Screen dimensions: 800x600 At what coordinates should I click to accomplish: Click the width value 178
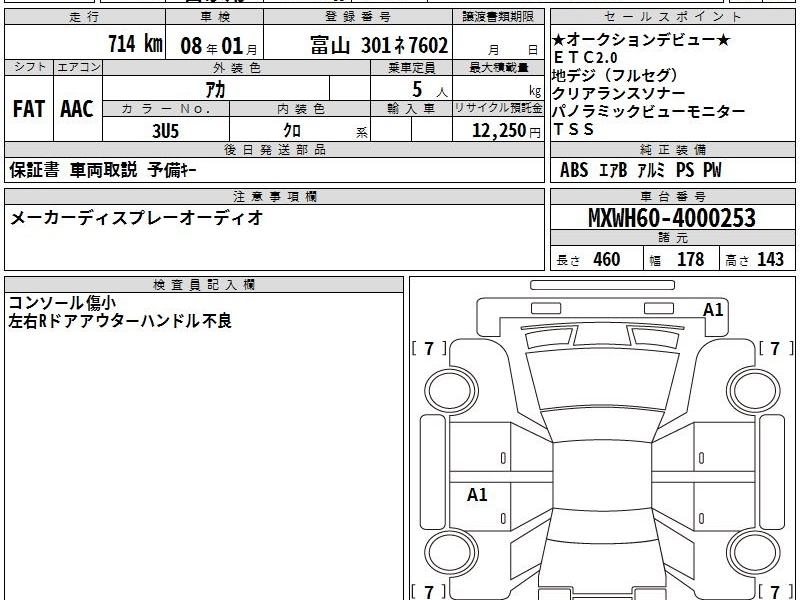pyautogui.click(x=690, y=259)
